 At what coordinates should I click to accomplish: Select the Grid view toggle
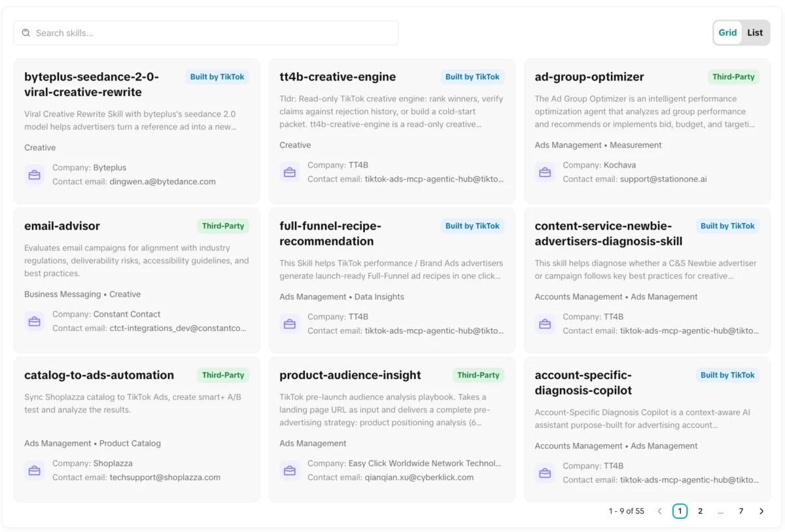[727, 33]
